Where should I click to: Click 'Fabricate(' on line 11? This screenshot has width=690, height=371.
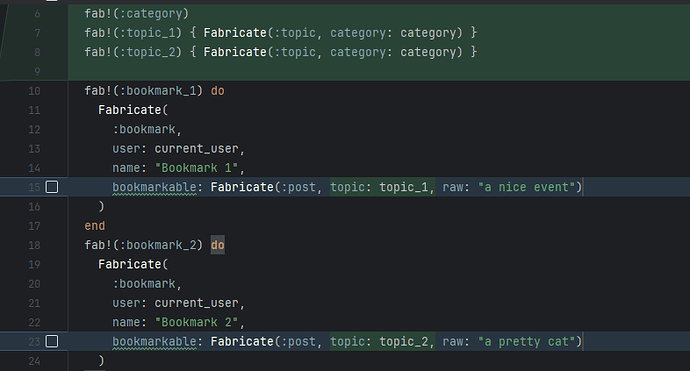pos(133,110)
